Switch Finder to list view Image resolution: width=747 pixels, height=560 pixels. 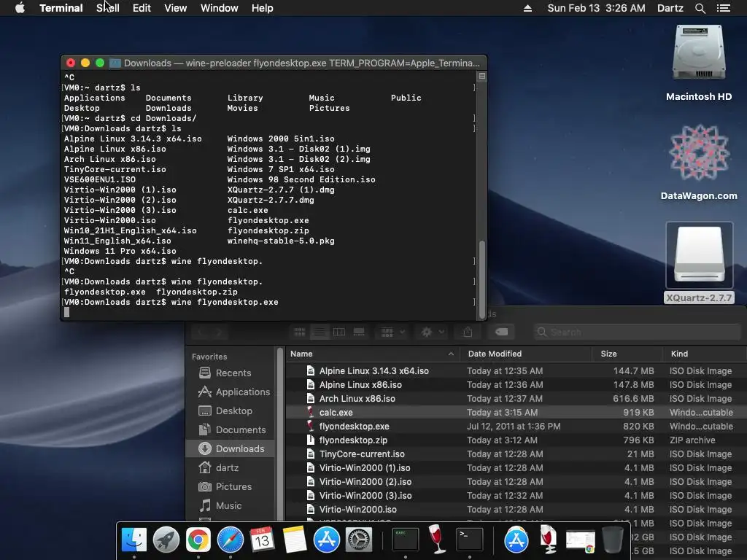[x=320, y=332]
